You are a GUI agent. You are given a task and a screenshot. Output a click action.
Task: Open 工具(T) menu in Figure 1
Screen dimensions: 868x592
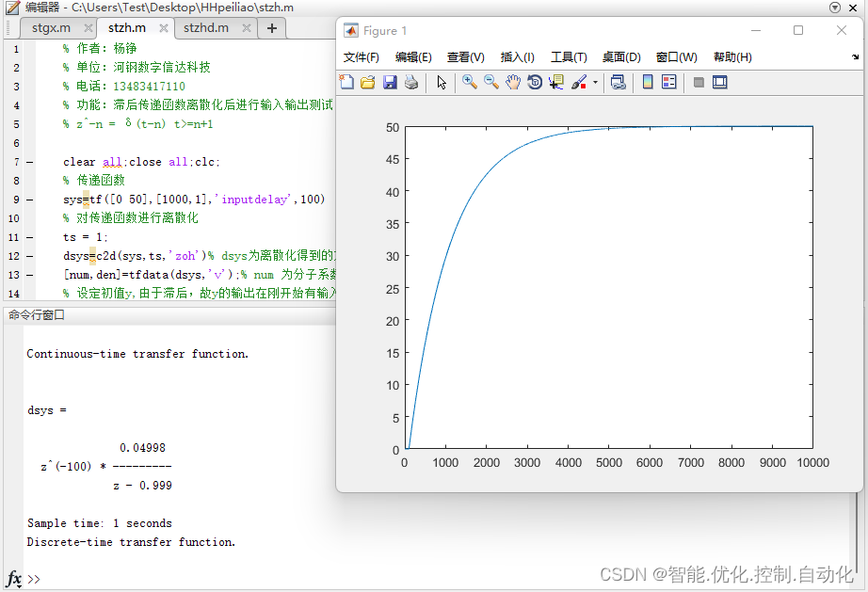(569, 57)
